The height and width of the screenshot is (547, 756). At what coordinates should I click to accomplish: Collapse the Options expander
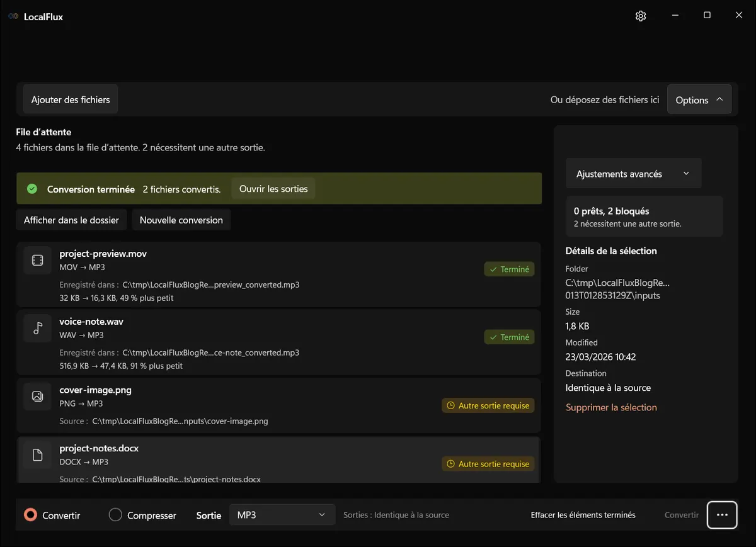coord(699,99)
